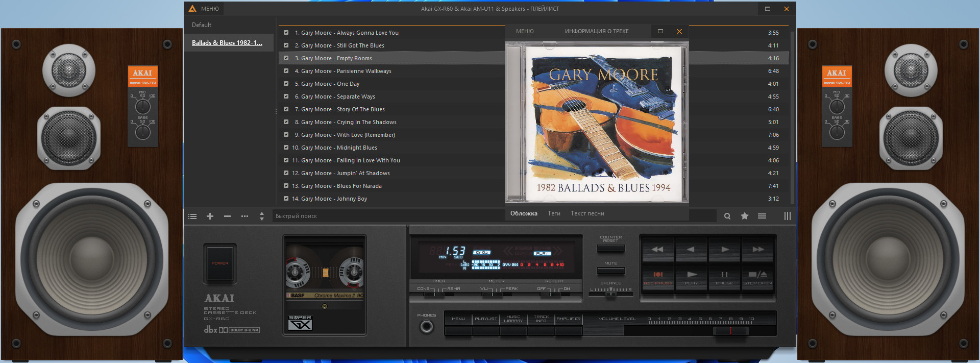This screenshot has height=363, width=980.
Task: Uncheck the Midnight Blues track checkbox
Action: [x=286, y=147]
